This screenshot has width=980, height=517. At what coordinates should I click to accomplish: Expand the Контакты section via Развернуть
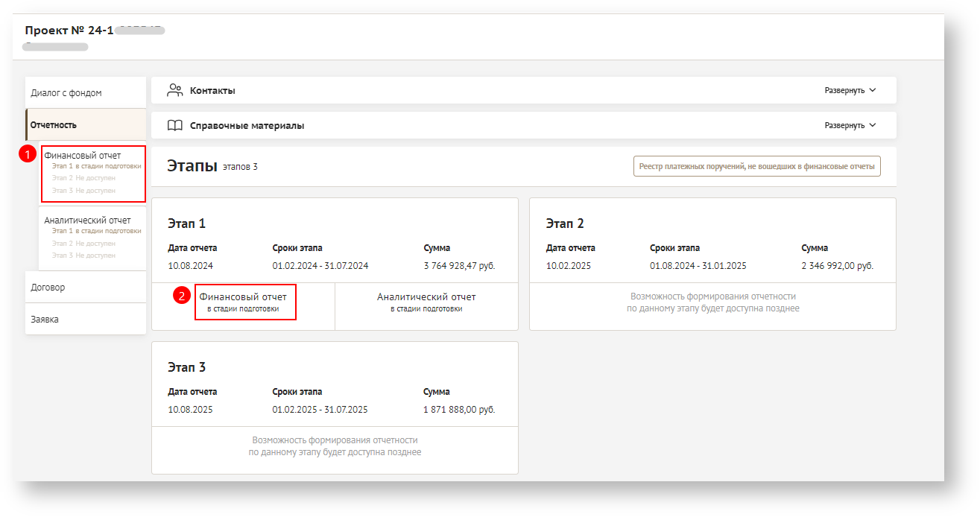pyautogui.click(x=844, y=90)
